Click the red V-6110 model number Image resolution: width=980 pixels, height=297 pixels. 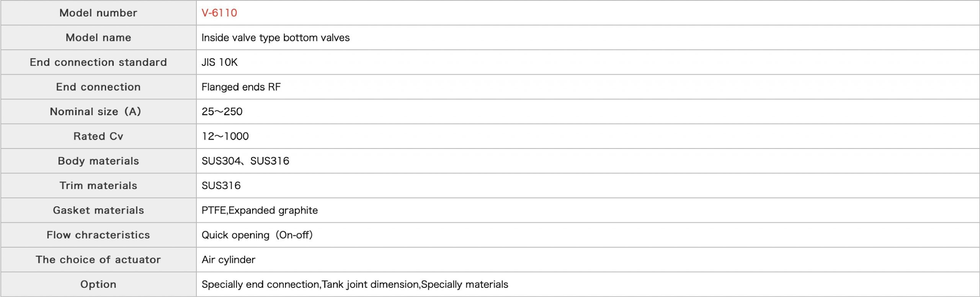pos(219,13)
